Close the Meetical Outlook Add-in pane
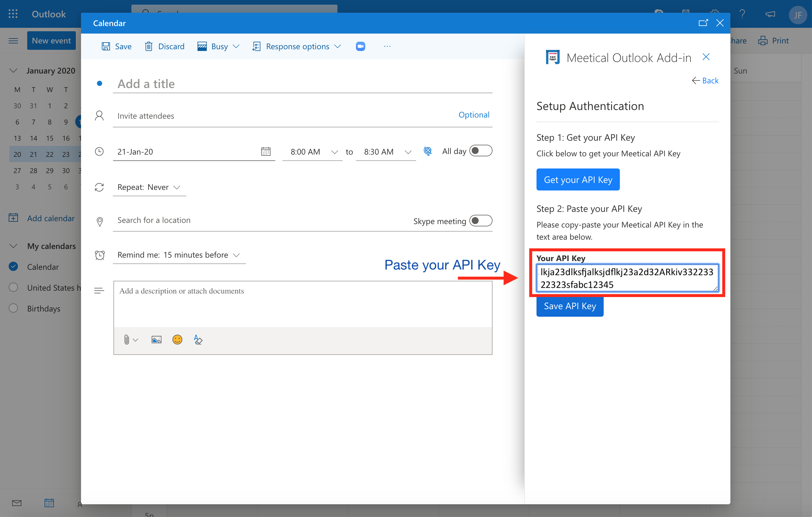Image resolution: width=812 pixels, height=517 pixels. pyautogui.click(x=706, y=57)
